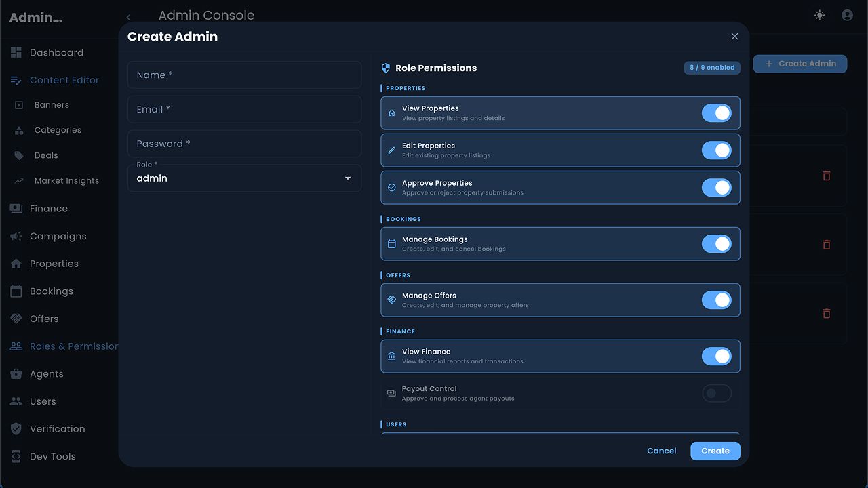Click the Cancel button
This screenshot has width=868, height=488.
[x=661, y=451]
